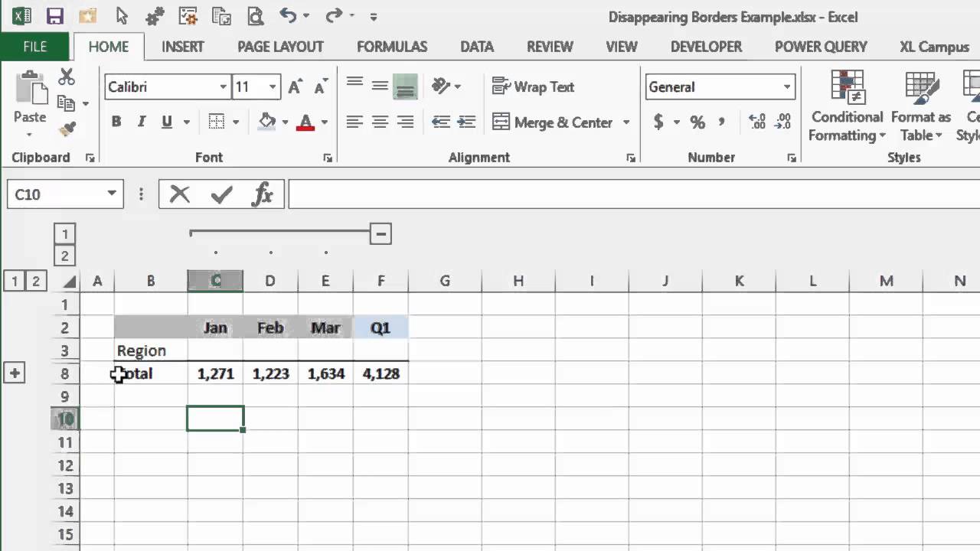Click the Save icon in quick access toolbar

coord(54,16)
